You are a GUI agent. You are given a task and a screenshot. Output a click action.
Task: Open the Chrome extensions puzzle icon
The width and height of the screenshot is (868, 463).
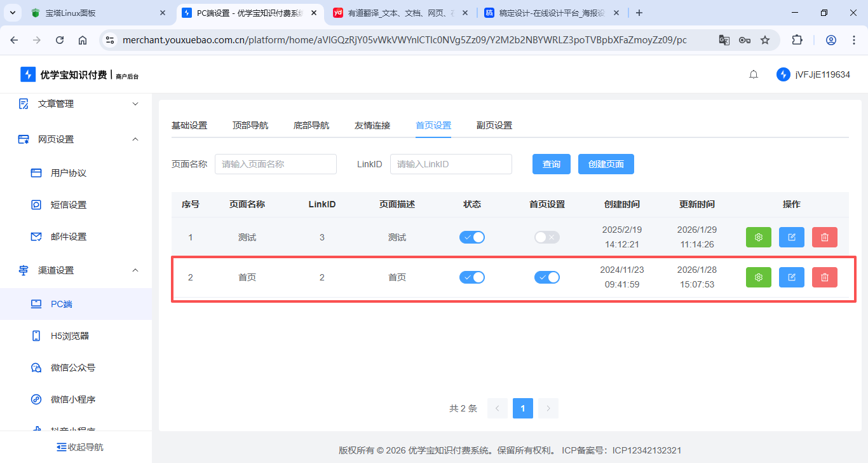[x=797, y=40]
